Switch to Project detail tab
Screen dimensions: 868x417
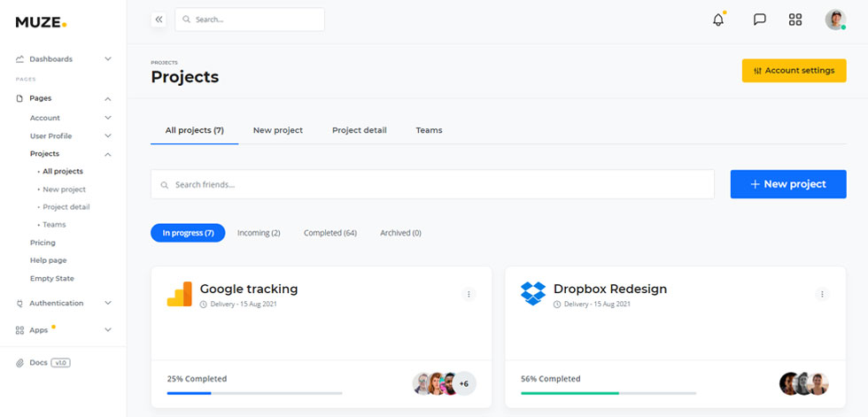[360, 130]
